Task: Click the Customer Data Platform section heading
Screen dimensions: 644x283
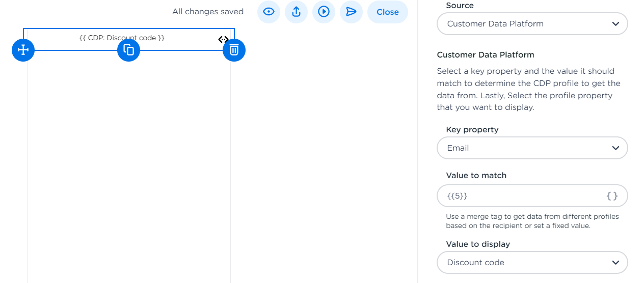Action: [485, 54]
